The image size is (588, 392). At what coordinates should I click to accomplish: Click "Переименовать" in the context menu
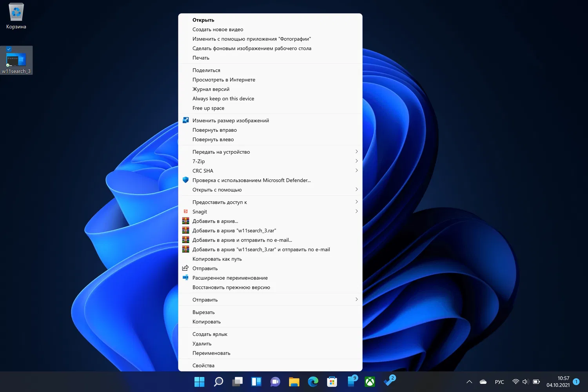tap(211, 353)
